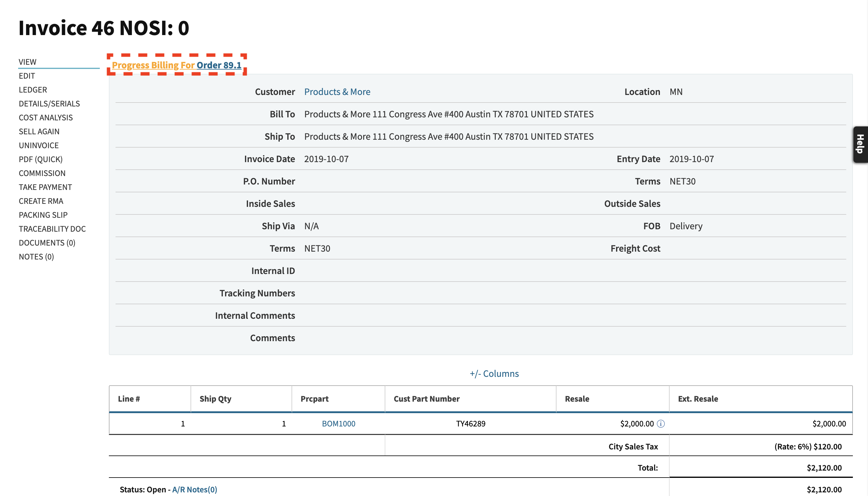Image resolution: width=868 pixels, height=496 pixels.
Task: Open COST ANALYSIS view
Action: tap(46, 117)
